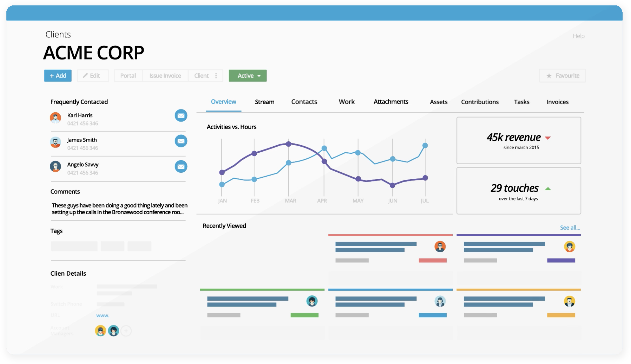Click the Issue Invoice button

(x=165, y=76)
